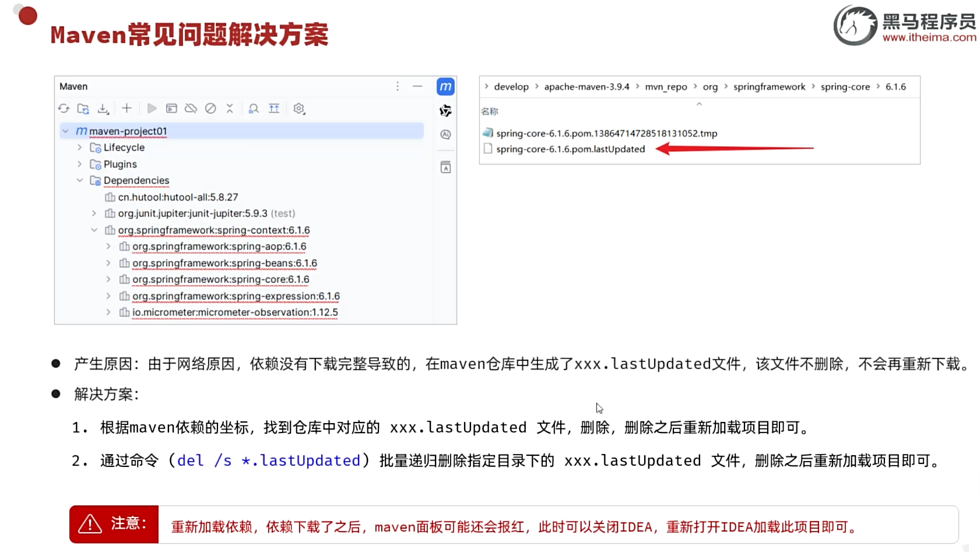Expand org.springframework:spring-core:6.1.6
The image size is (980, 552).
click(108, 279)
